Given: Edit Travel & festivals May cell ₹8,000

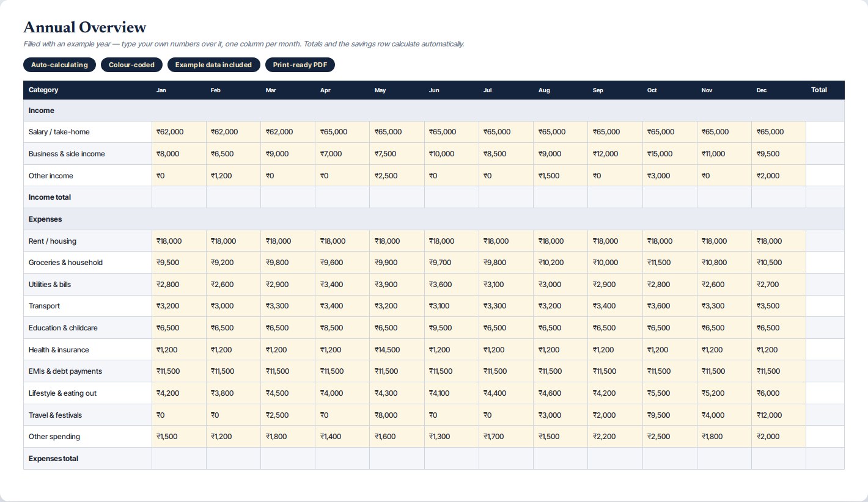Looking at the screenshot, I should pos(397,415).
